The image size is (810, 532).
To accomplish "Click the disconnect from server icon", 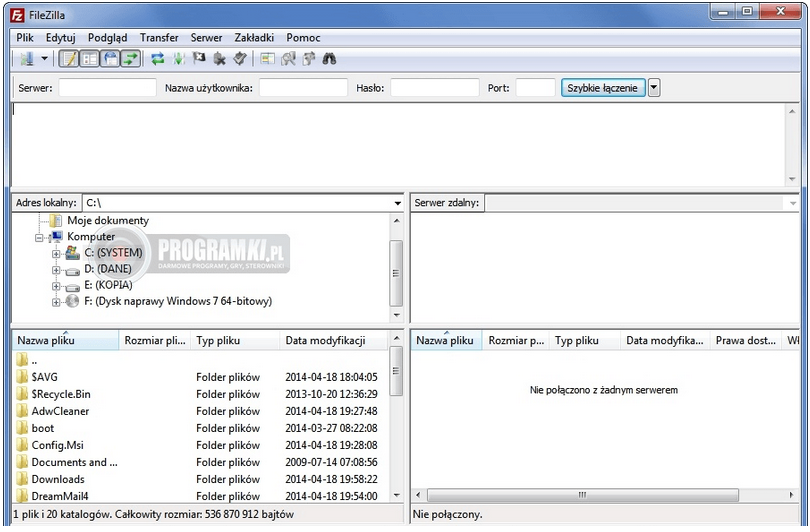I will [x=220, y=59].
